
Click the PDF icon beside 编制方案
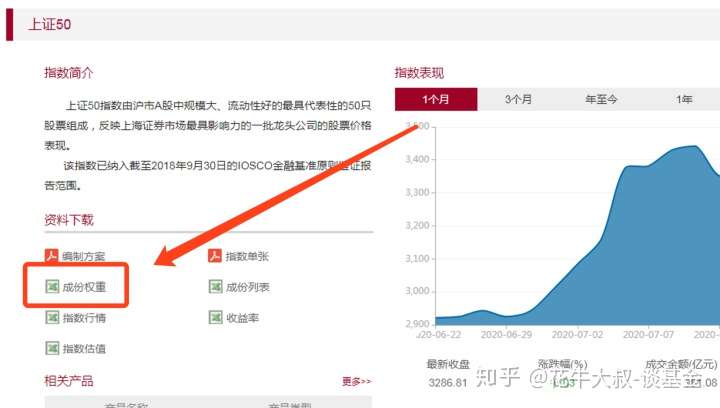51,256
